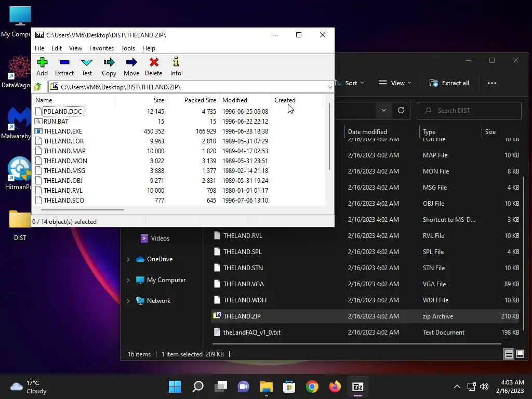Image resolution: width=532 pixels, height=399 pixels.
Task: Expand the OneDrive tree node
Action: pos(128,259)
